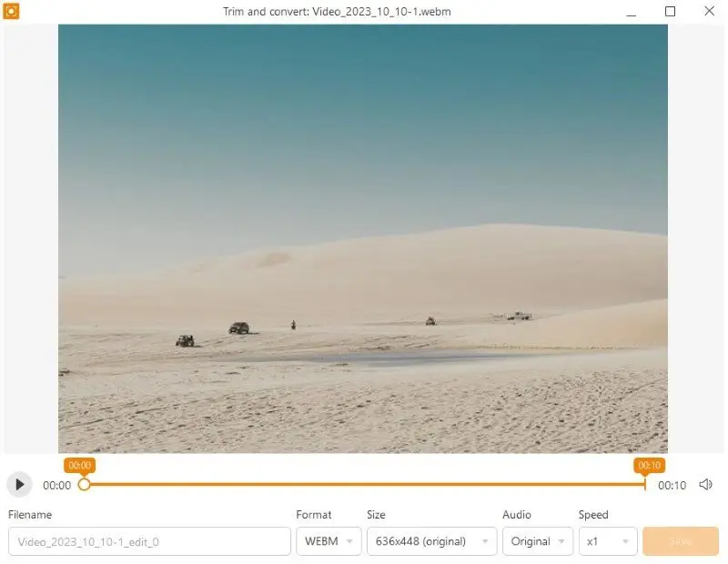Select the 00:10 trim end marker

point(649,465)
